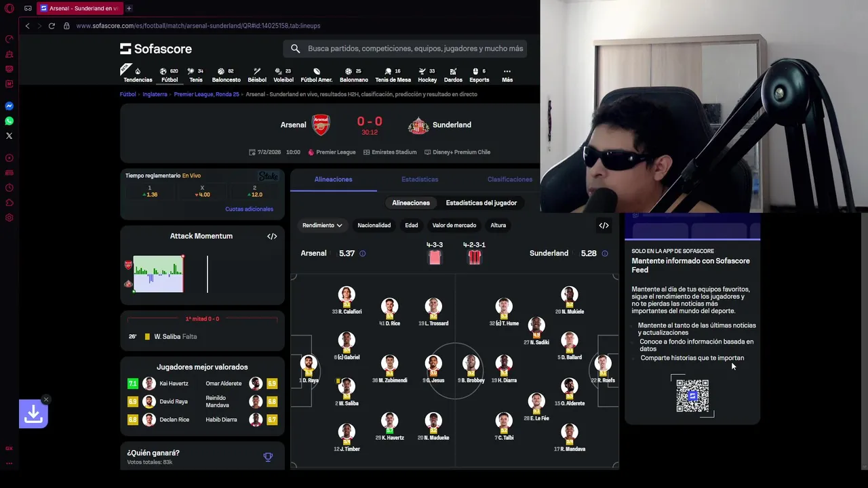The width and height of the screenshot is (868, 488).
Task: Go back to the previous page
Action: [27, 26]
